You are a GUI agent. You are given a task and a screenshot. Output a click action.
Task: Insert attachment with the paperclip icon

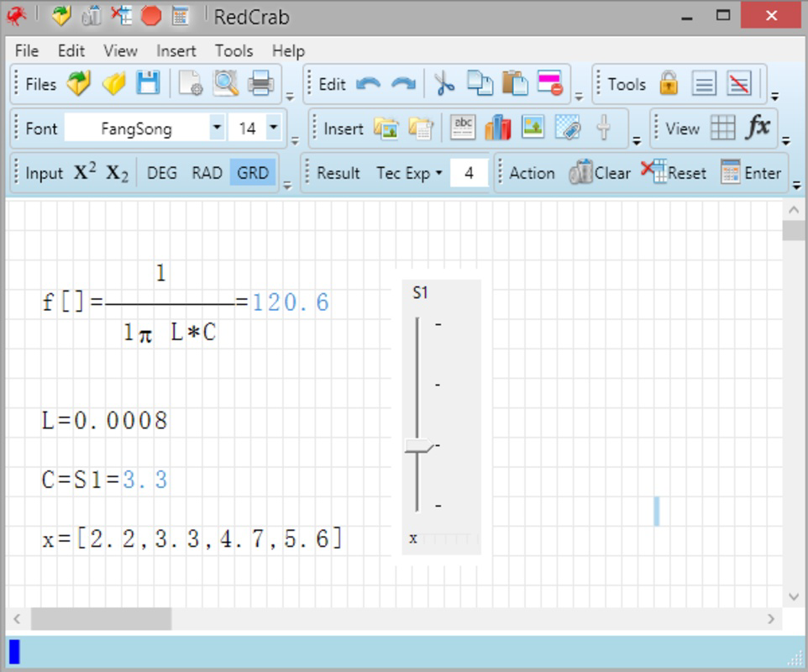(x=568, y=128)
